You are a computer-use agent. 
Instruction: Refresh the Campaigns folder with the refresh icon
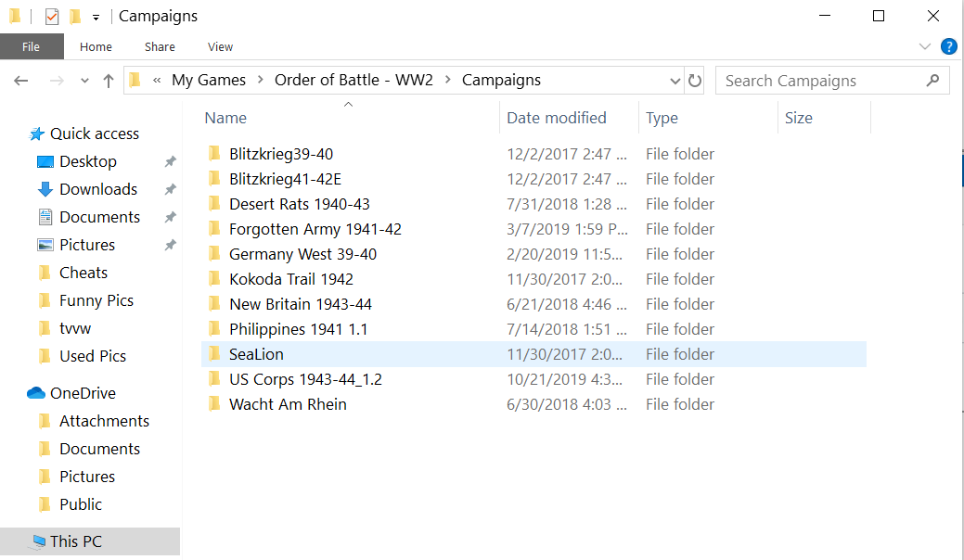pos(695,81)
